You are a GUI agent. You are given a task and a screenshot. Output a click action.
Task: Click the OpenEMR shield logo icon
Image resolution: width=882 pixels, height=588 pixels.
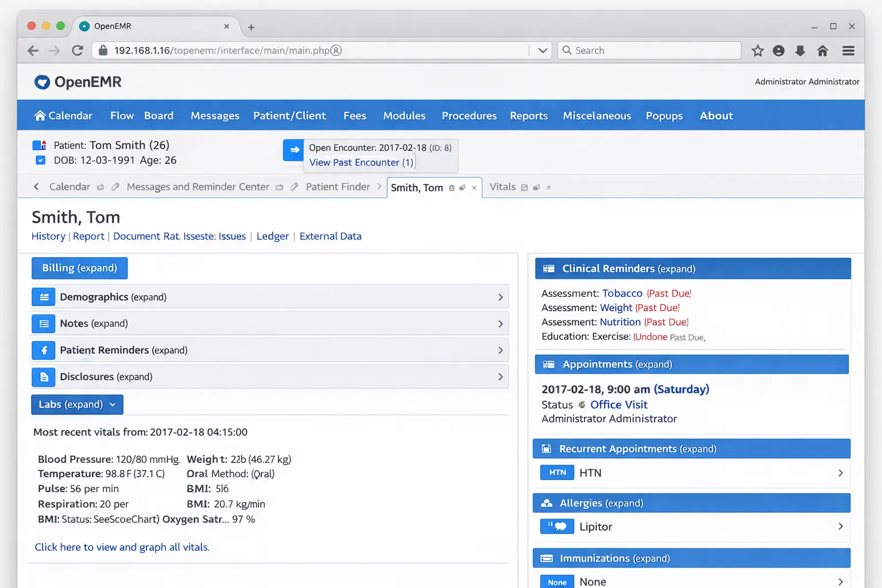coord(42,82)
